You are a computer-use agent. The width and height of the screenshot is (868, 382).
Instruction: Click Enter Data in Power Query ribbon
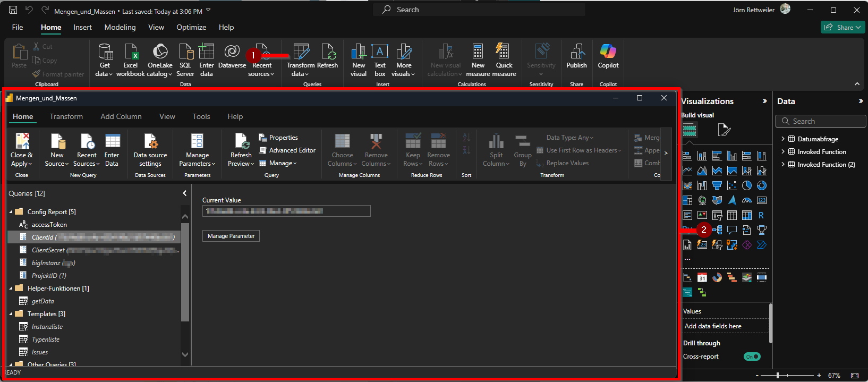tap(112, 150)
